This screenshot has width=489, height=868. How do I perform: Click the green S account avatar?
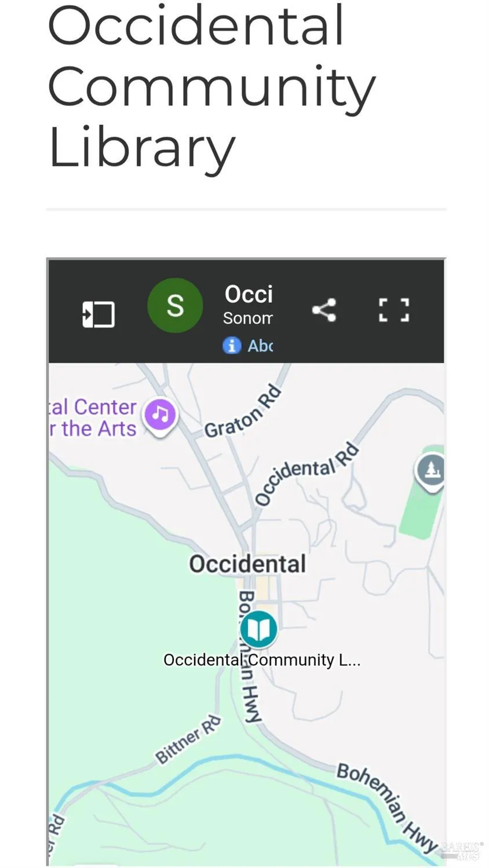[x=175, y=305]
